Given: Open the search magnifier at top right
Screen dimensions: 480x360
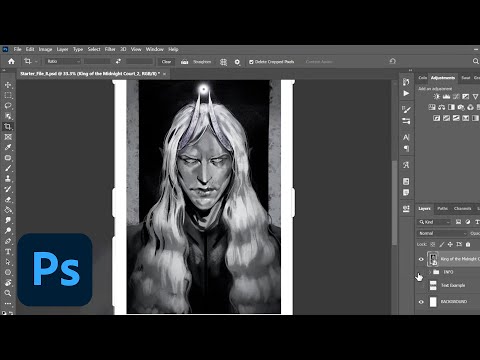Looking at the screenshot, I should click(476, 61).
